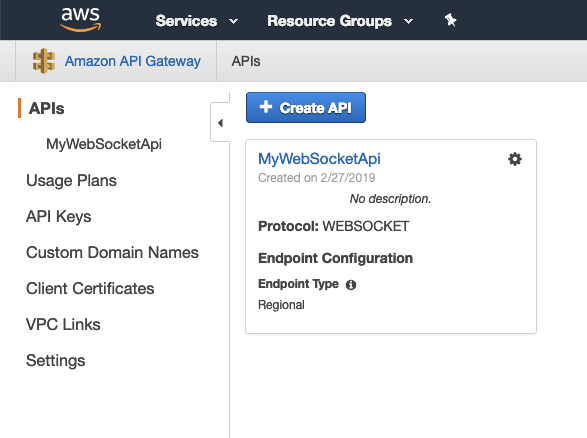Open Settings in the sidebar
This screenshot has width=587, height=438.
tap(55, 361)
